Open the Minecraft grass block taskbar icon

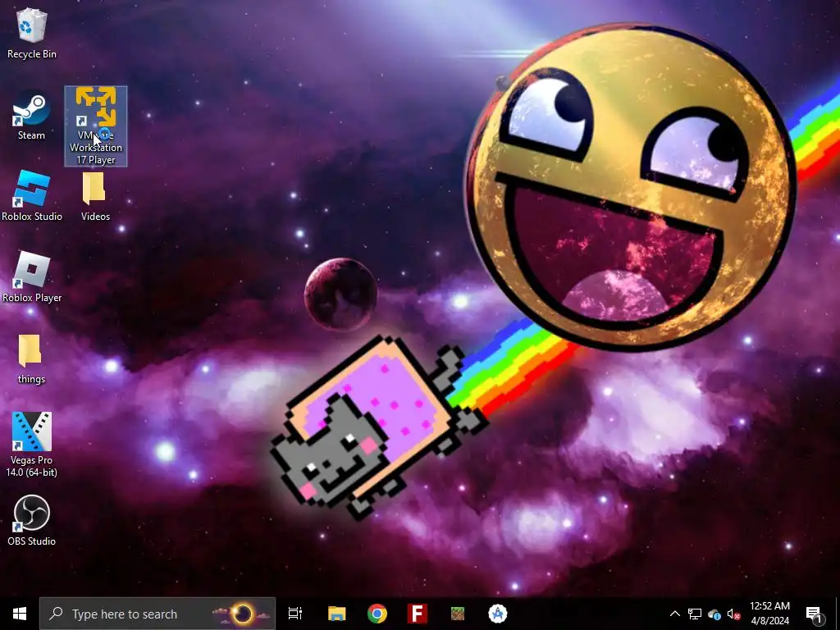[458, 614]
